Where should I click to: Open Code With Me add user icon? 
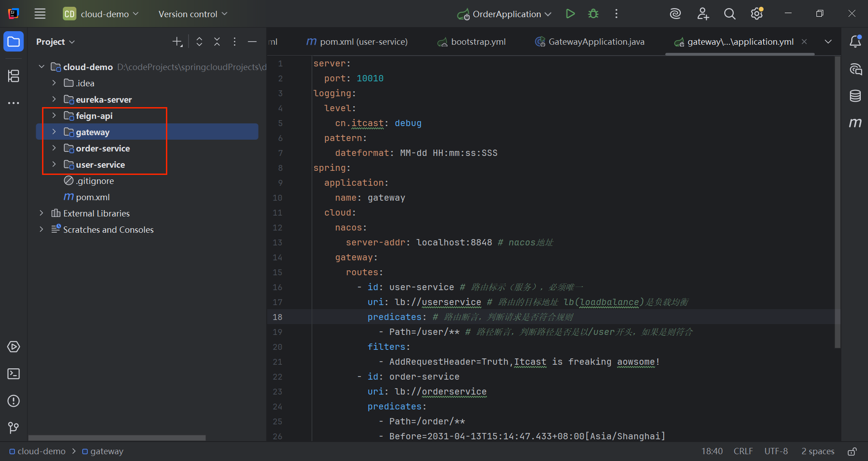pos(703,14)
